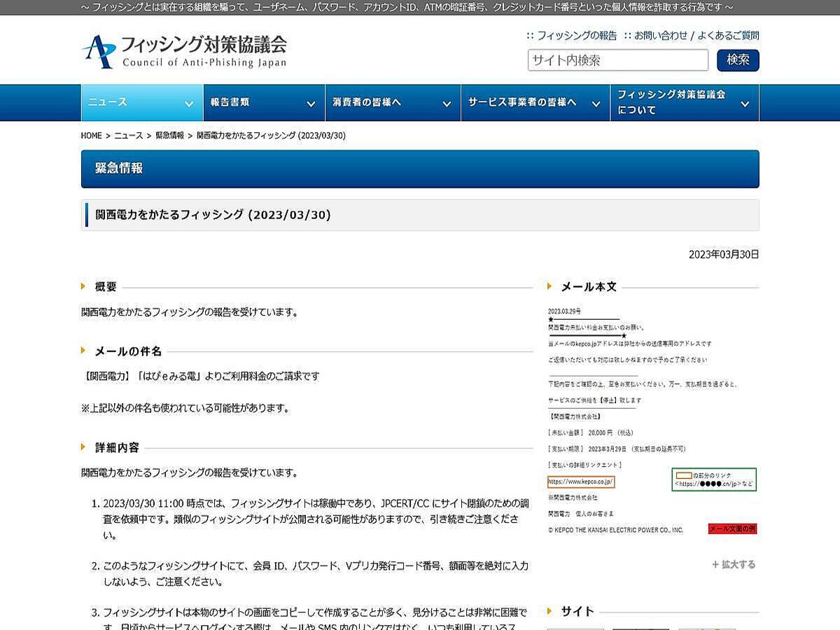Open the メール本文 sample email thumbnail
This screenshot has height=630, width=840.
point(652,420)
